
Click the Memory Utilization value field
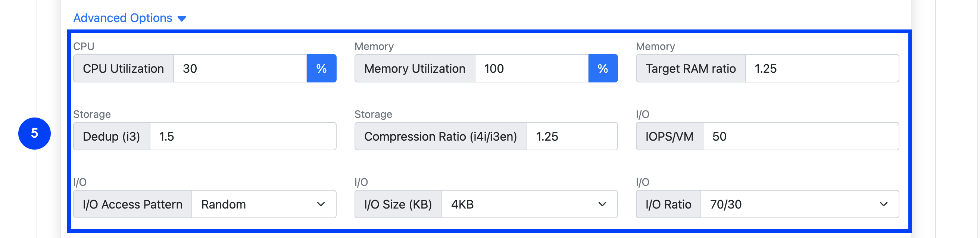pos(531,68)
